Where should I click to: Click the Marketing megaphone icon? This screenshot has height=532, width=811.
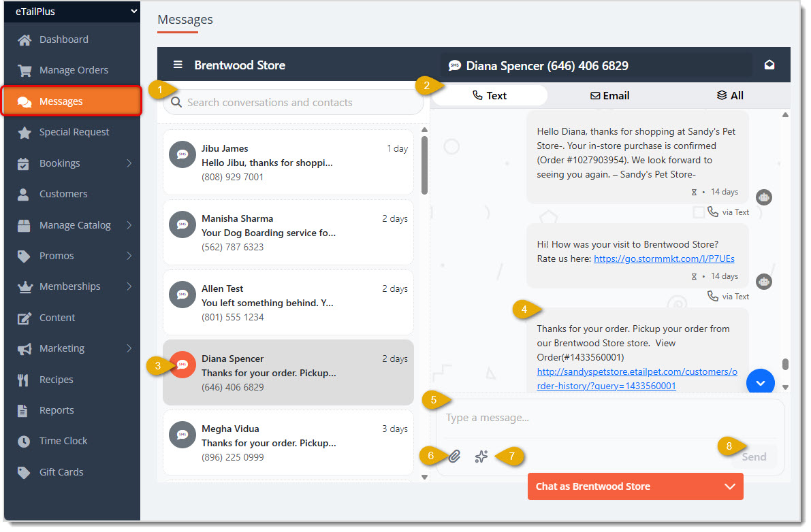pyautogui.click(x=25, y=348)
